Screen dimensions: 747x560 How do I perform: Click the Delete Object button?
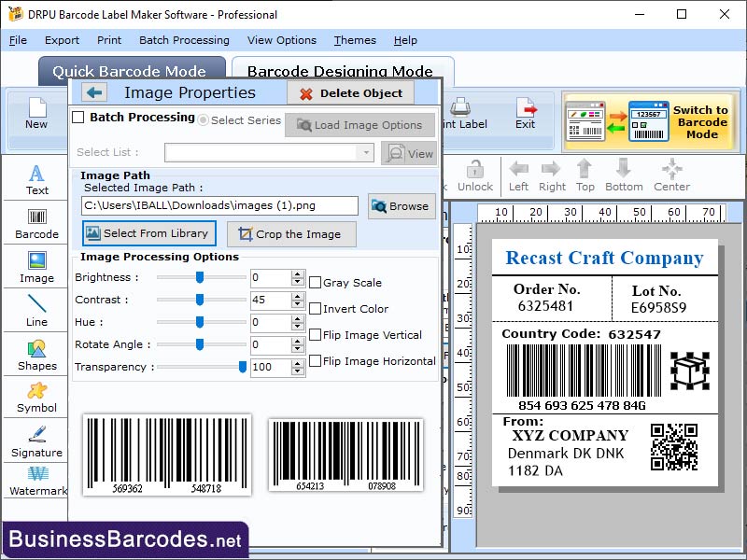tap(350, 92)
